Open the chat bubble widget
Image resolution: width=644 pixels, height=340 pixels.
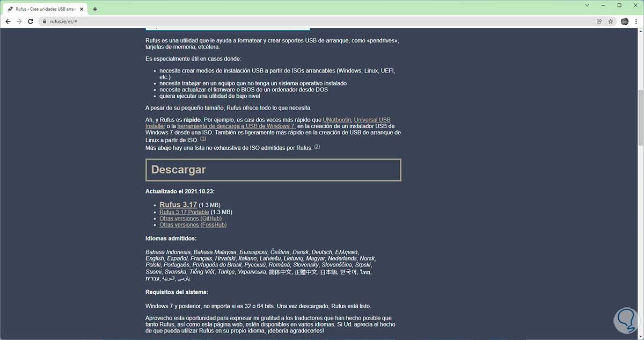coord(624,321)
